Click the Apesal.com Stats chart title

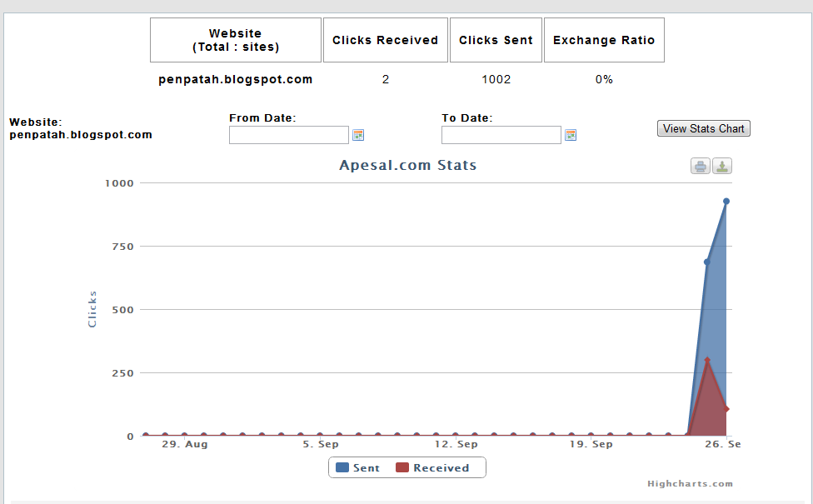[407, 165]
